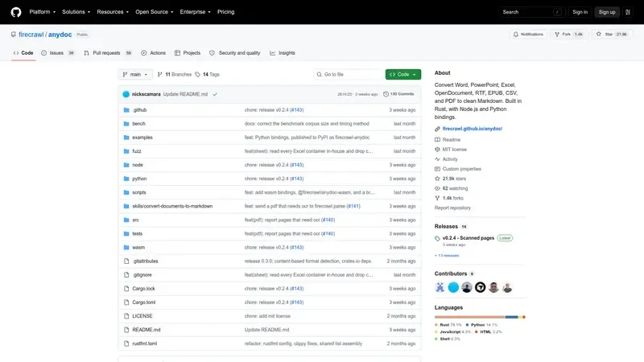
Task: Click the MIT license scale icon
Action: [437, 150]
